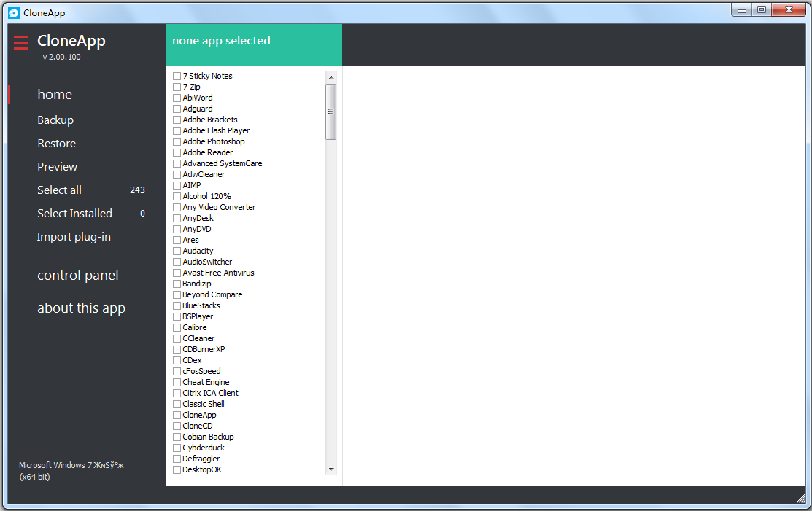Screen dimensions: 812x511
Task: Check the BlueStacks box
Action: click(x=177, y=305)
